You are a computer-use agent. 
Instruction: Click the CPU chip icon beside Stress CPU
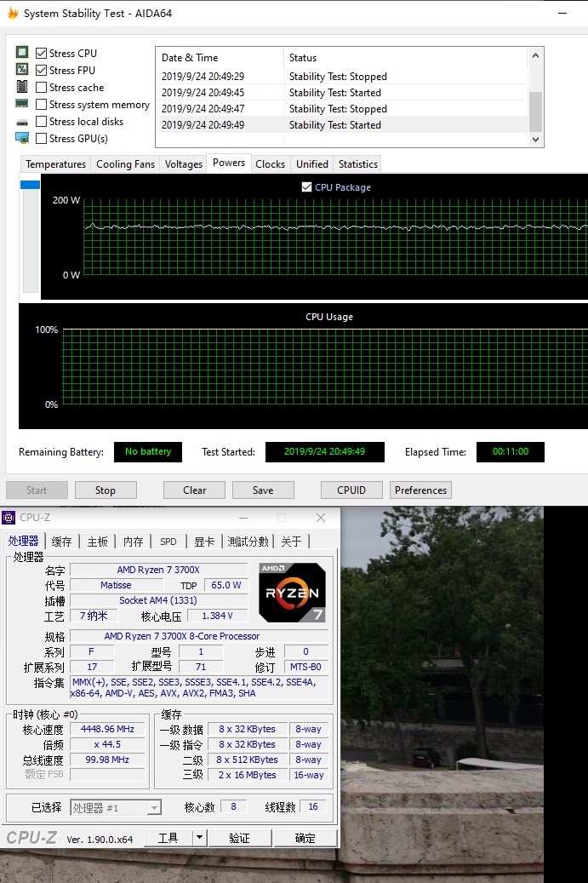22,53
